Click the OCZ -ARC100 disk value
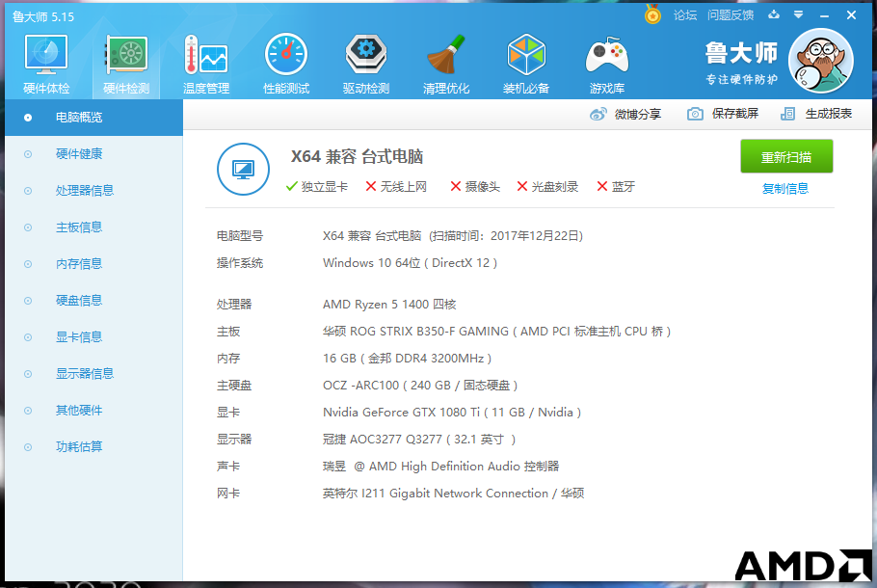This screenshot has width=877, height=588. [420, 386]
